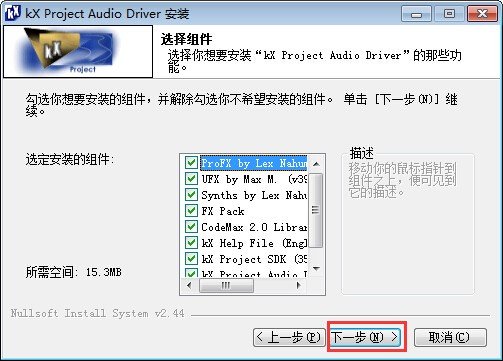The width and height of the screenshot is (503, 361).
Task: Select the FX Pack list entry
Action: pyautogui.click(x=223, y=211)
